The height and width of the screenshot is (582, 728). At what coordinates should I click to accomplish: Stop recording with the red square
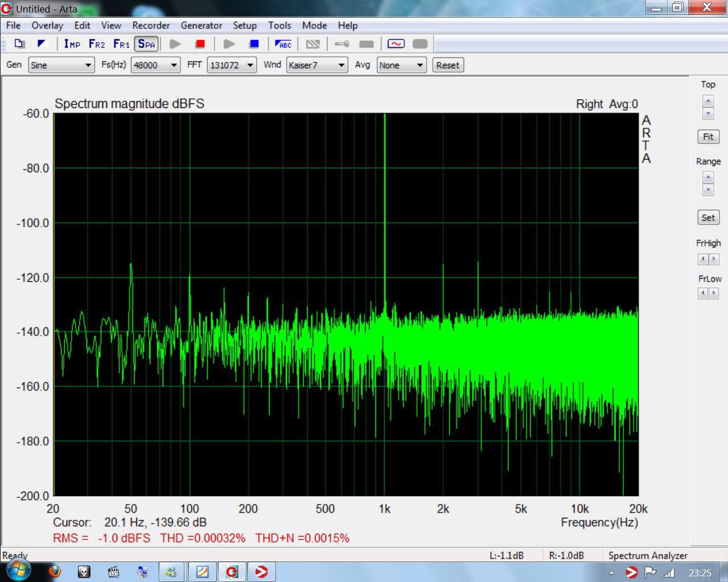(200, 44)
